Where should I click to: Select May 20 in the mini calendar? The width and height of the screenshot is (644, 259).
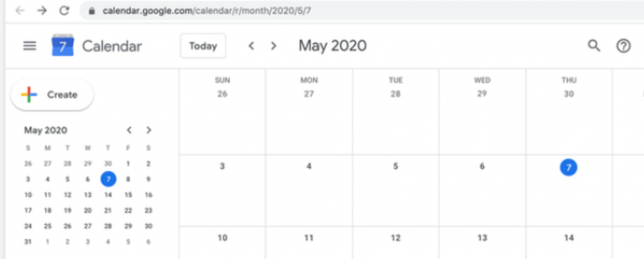point(88,210)
